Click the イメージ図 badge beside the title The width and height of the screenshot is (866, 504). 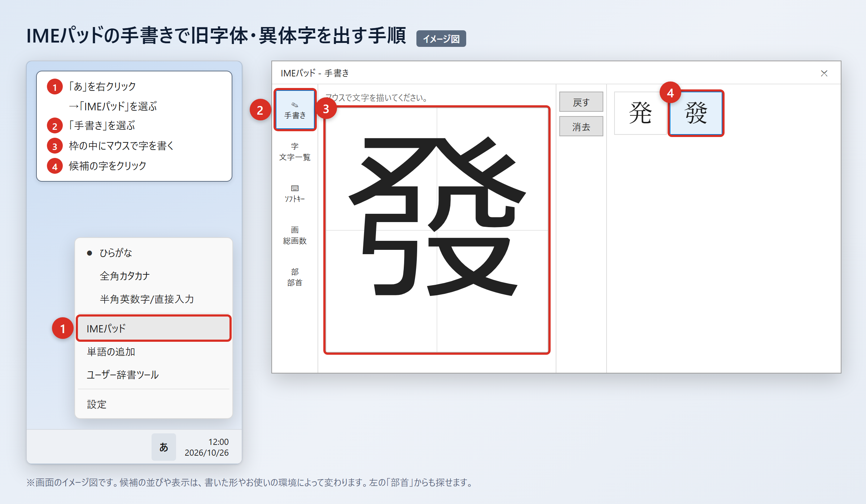[441, 39]
